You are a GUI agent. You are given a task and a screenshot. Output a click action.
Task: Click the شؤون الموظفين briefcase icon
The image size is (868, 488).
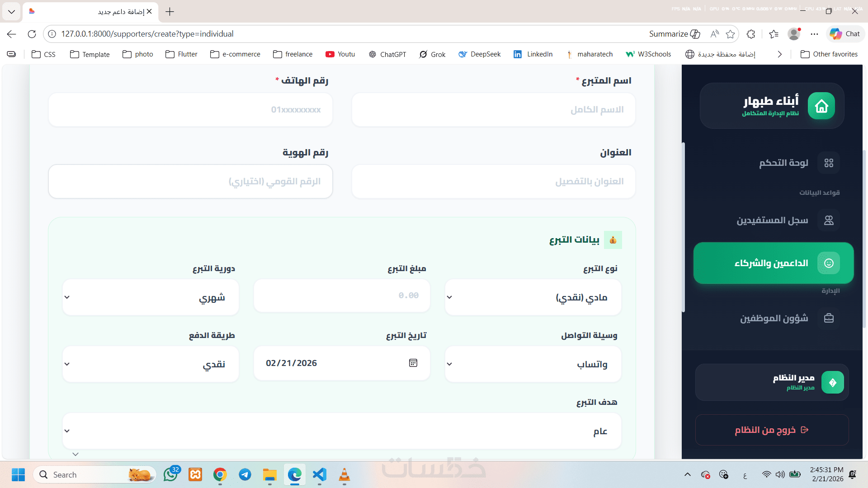[828, 318]
